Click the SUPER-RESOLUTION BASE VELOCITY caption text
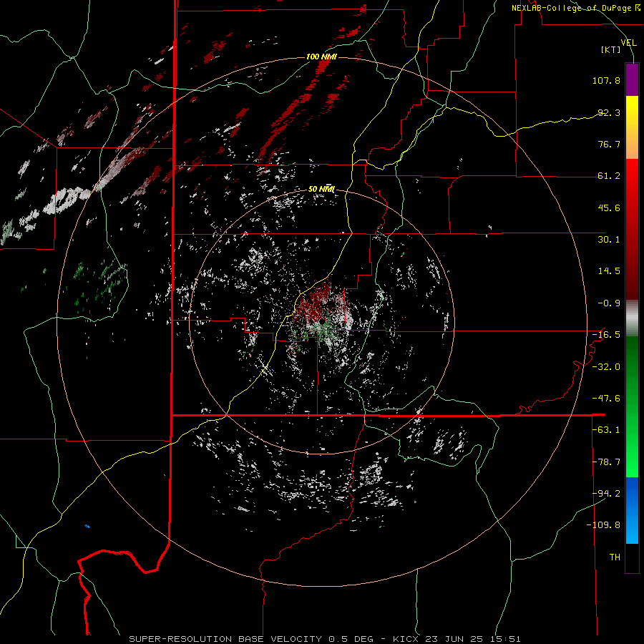 click(225, 639)
